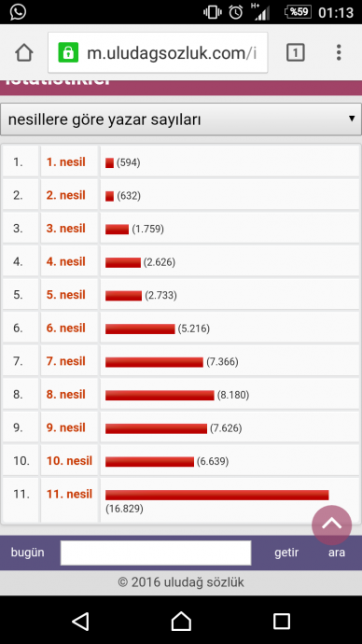Tap the address bar showing m.uludagsozluk.com
Image resolution: width=362 pixels, height=644 pixels.
[158, 52]
